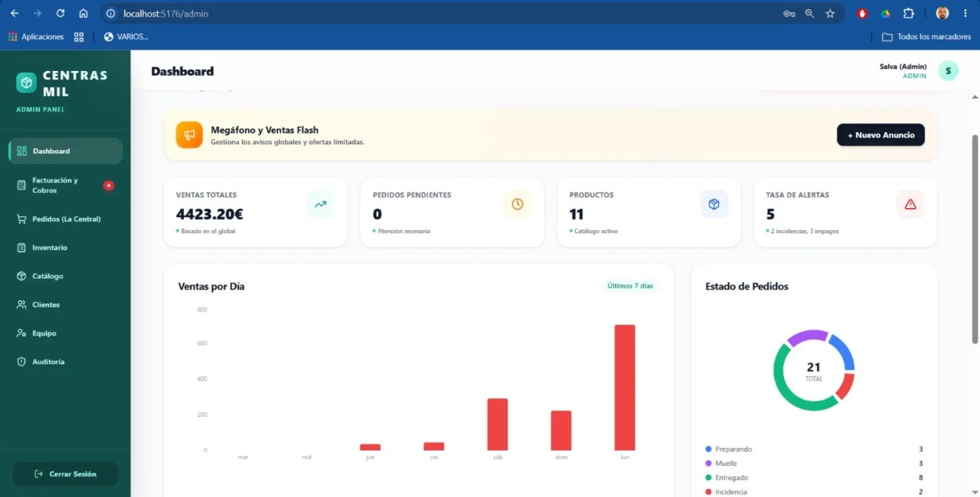980x497 pixels.
Task: Click the password key icon in address bar
Action: click(789, 13)
